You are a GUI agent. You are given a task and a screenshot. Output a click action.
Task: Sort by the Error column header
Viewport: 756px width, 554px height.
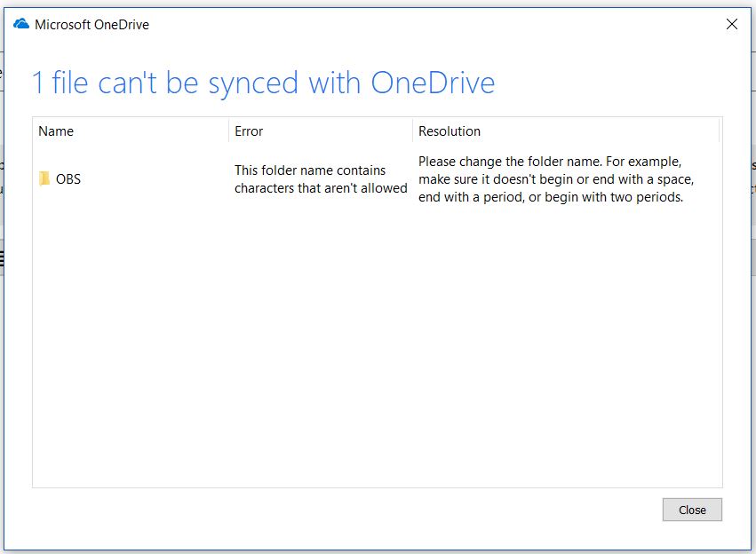(321, 131)
